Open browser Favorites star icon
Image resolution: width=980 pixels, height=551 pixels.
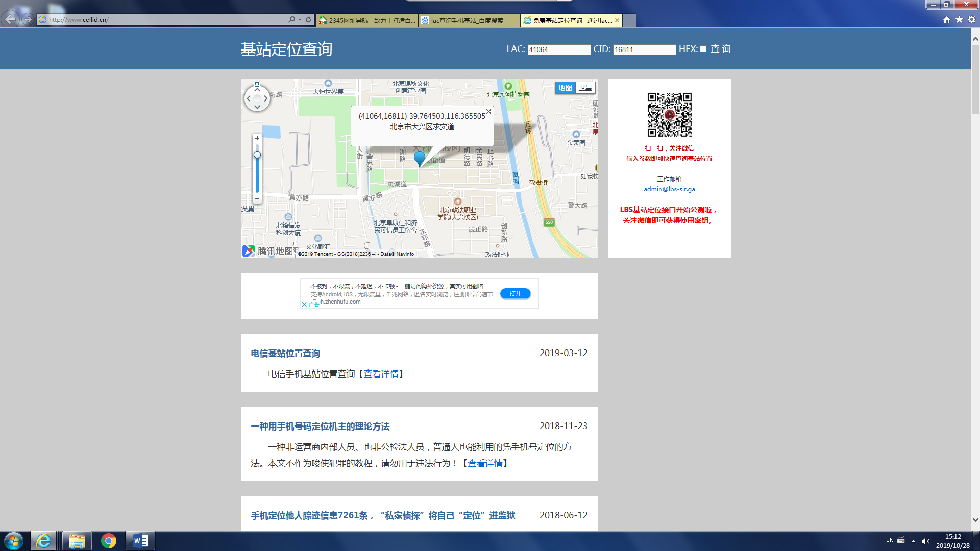click(x=959, y=19)
